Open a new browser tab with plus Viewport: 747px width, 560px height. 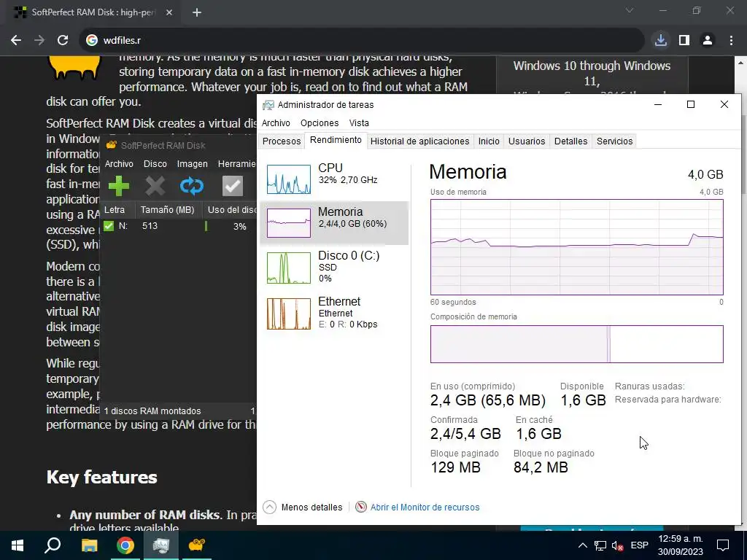(197, 13)
